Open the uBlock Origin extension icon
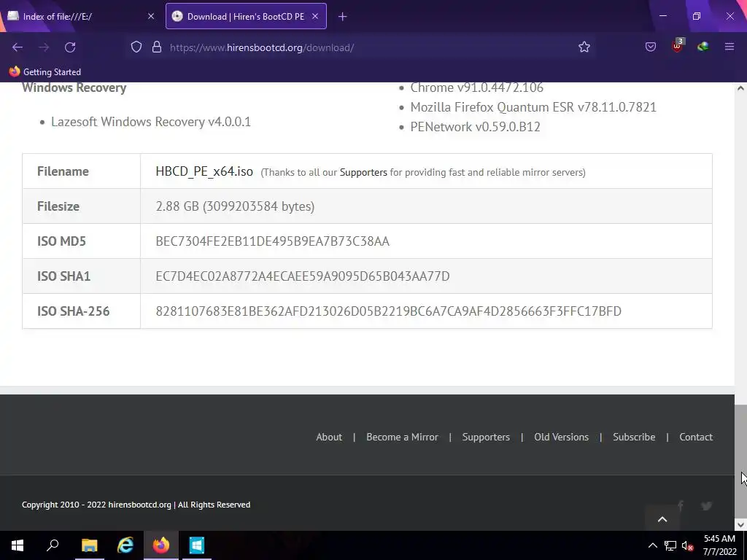This screenshot has width=747, height=560. 677,46
